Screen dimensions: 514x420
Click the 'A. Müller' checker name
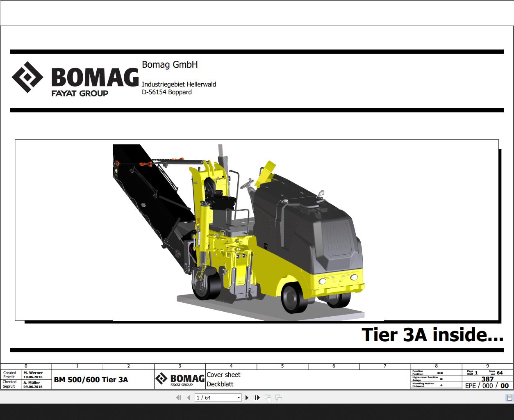click(32, 382)
